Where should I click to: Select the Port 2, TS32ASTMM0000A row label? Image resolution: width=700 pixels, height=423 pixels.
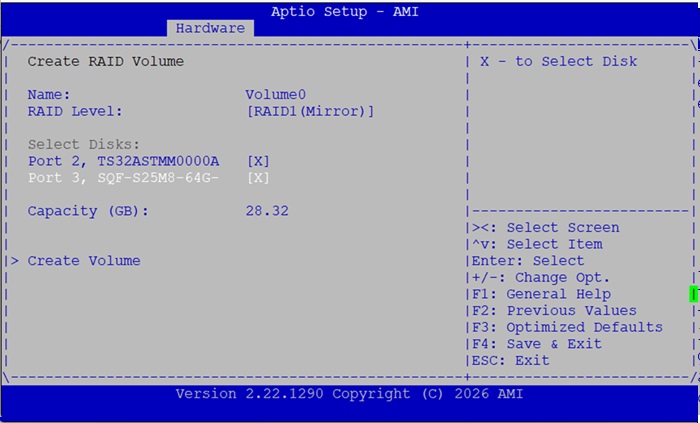(x=124, y=161)
